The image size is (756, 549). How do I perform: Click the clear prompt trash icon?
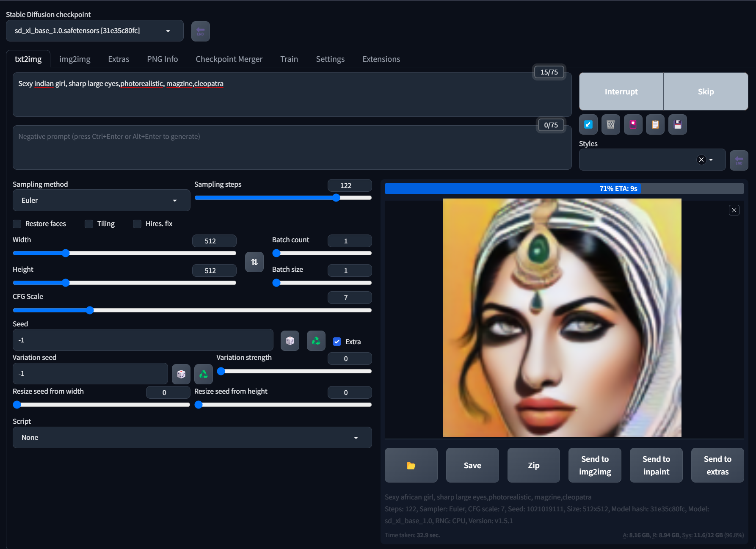pos(610,124)
